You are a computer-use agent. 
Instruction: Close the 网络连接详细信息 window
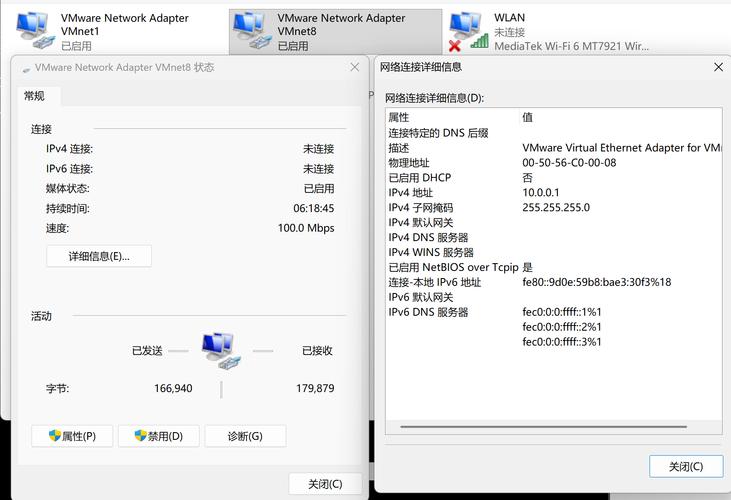pyautogui.click(x=718, y=67)
